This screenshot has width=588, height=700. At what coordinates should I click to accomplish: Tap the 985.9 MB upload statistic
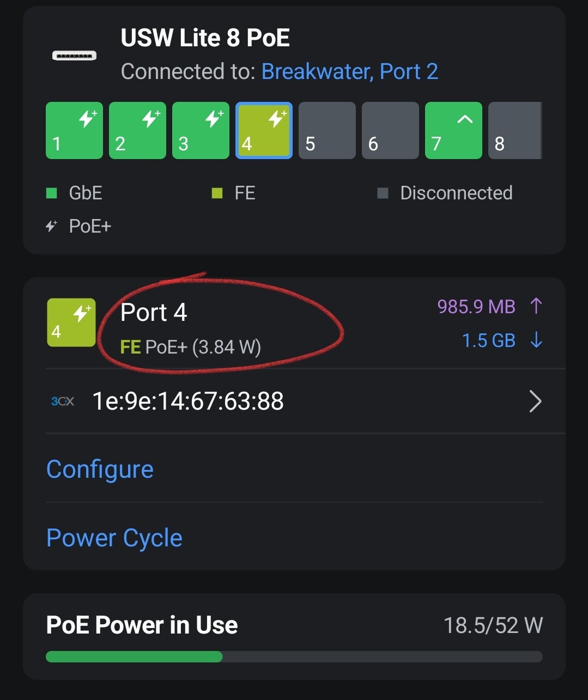click(x=490, y=306)
